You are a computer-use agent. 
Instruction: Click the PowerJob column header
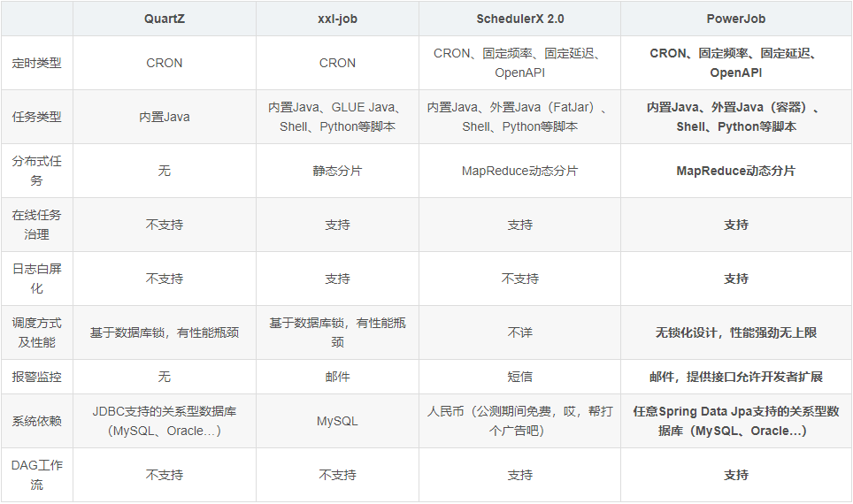click(735, 19)
